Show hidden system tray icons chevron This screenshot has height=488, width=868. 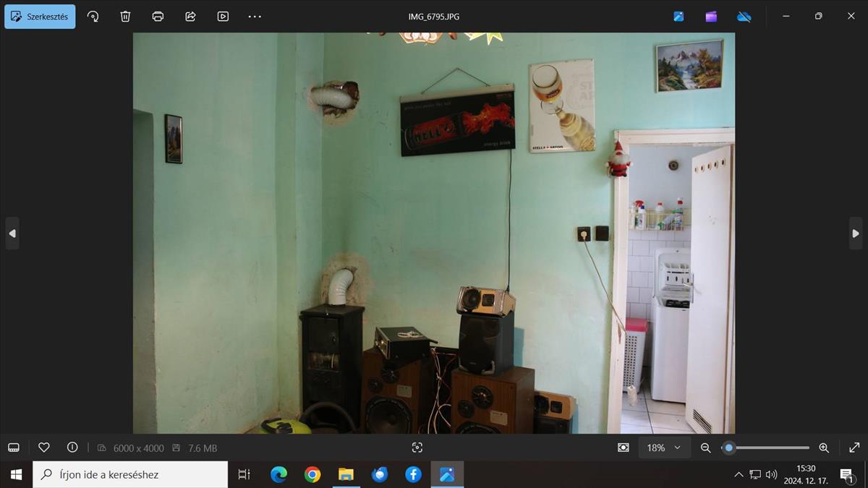click(739, 475)
